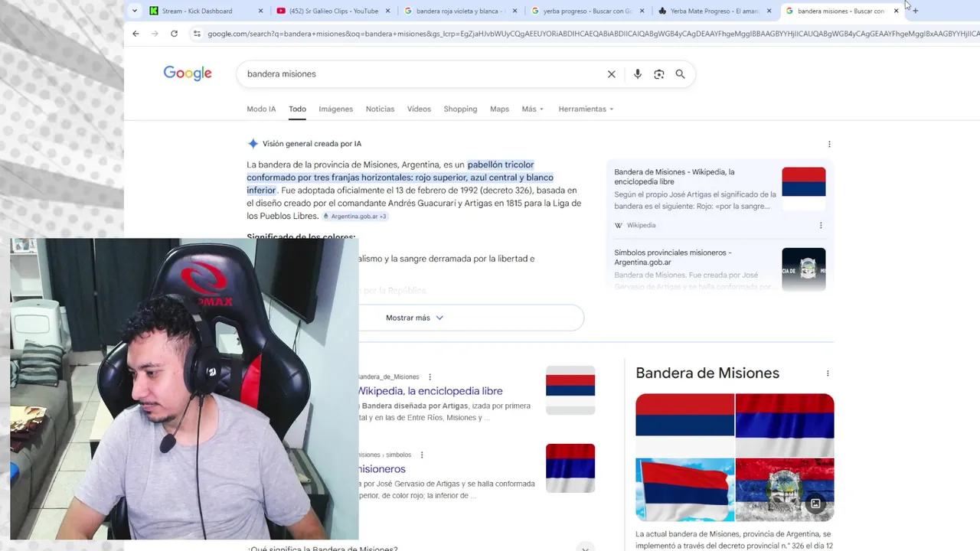The image size is (980, 551).
Task: Reload the current page
Action: (174, 34)
